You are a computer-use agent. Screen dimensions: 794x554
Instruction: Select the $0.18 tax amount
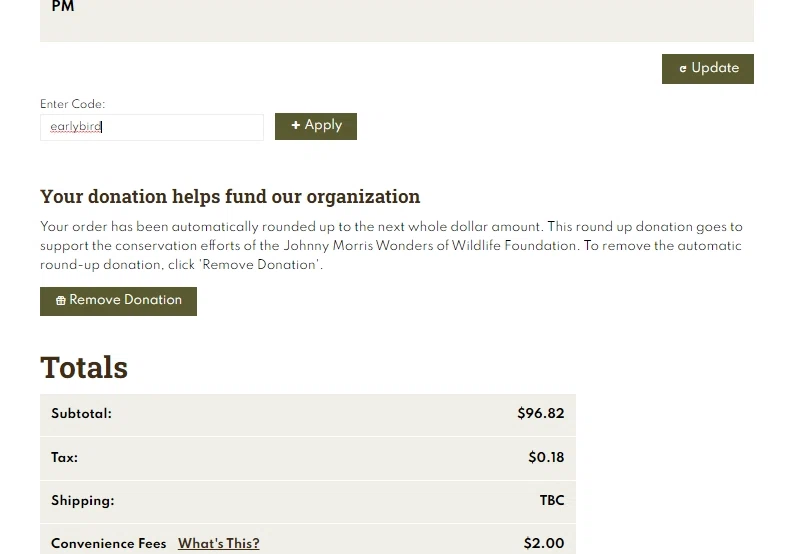546,457
